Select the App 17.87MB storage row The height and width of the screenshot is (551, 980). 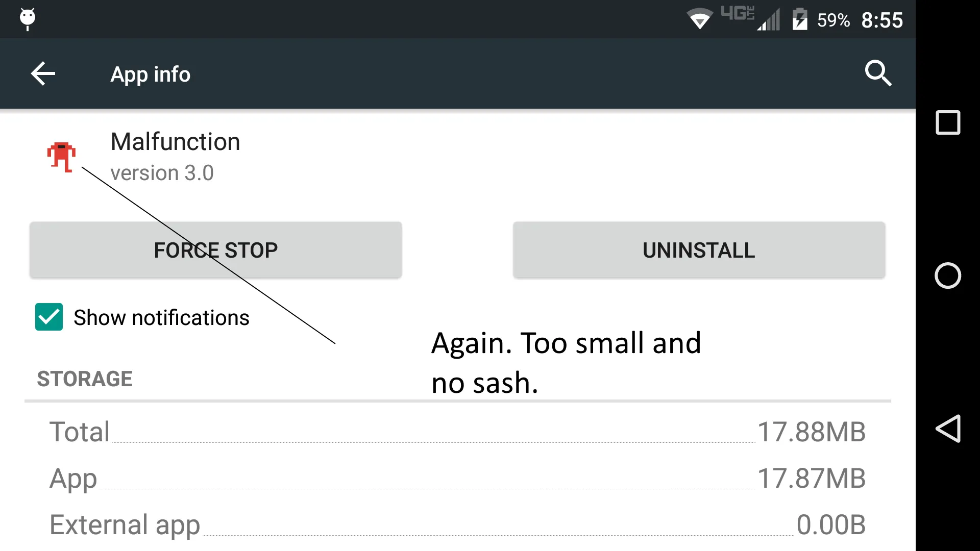pyautogui.click(x=457, y=478)
